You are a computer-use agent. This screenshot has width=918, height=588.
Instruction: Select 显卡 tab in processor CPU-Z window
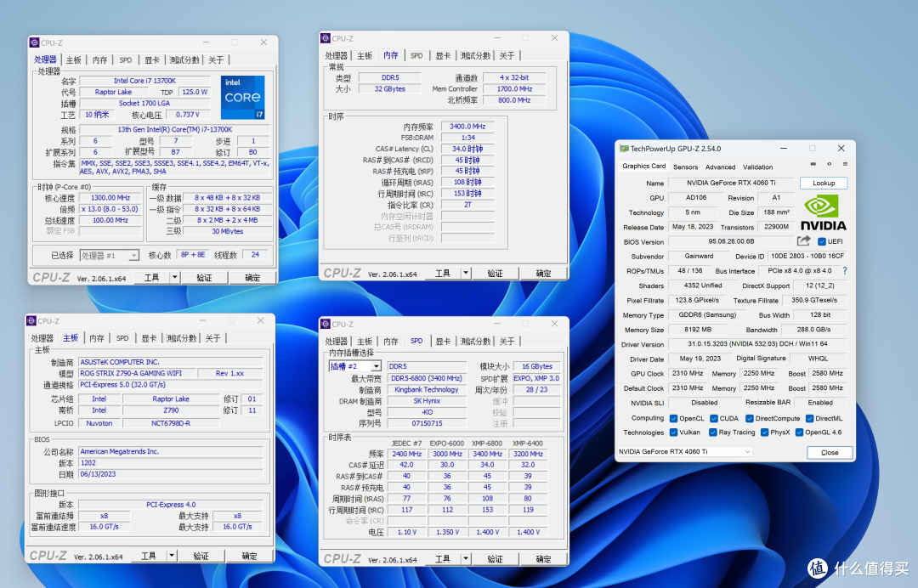[x=152, y=59]
